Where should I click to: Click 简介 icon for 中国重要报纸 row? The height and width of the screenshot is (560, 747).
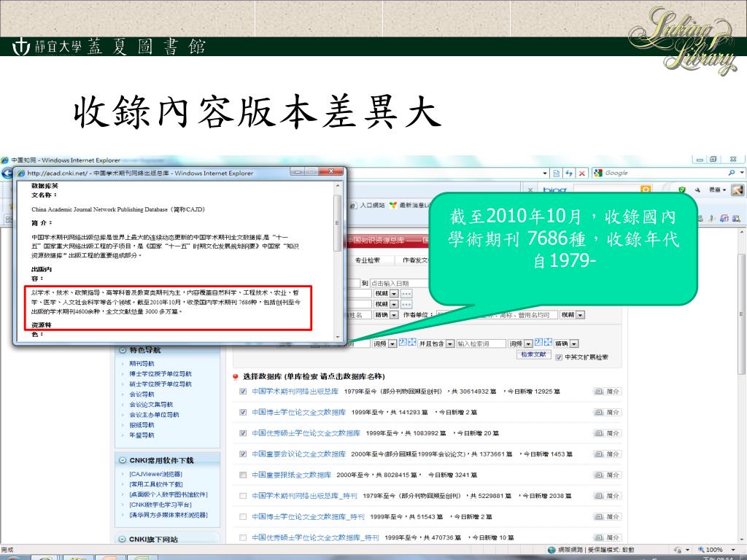pyautogui.click(x=608, y=475)
